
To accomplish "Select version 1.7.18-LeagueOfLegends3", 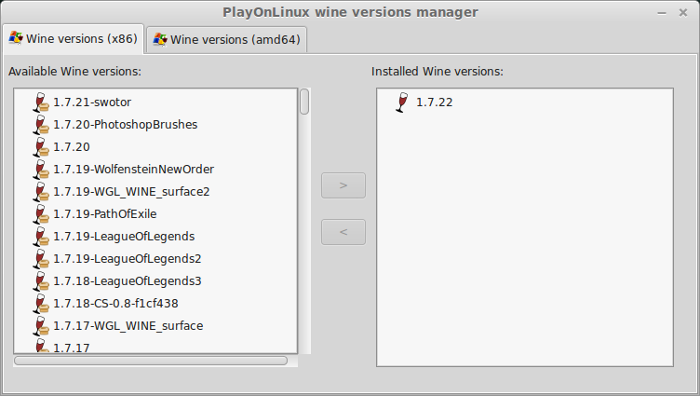I will (127, 281).
